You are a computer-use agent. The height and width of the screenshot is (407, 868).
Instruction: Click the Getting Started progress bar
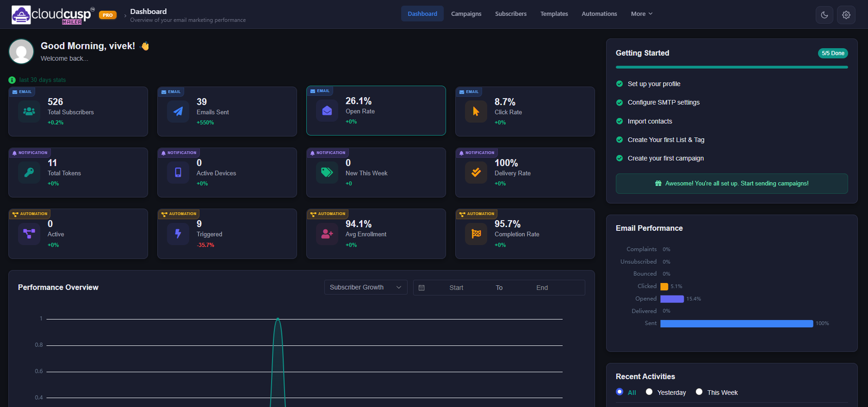pos(731,67)
